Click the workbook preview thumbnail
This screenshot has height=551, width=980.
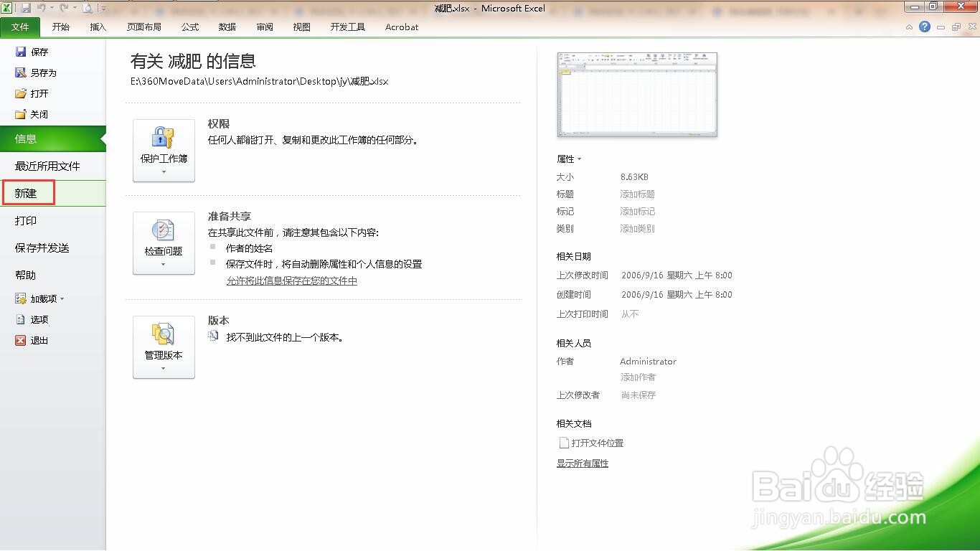tap(637, 94)
